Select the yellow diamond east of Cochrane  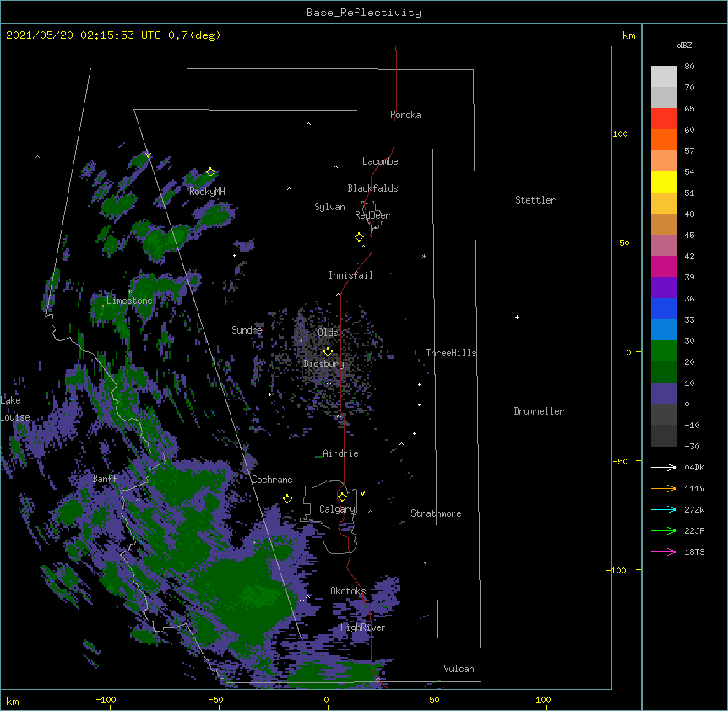pyautogui.click(x=287, y=498)
